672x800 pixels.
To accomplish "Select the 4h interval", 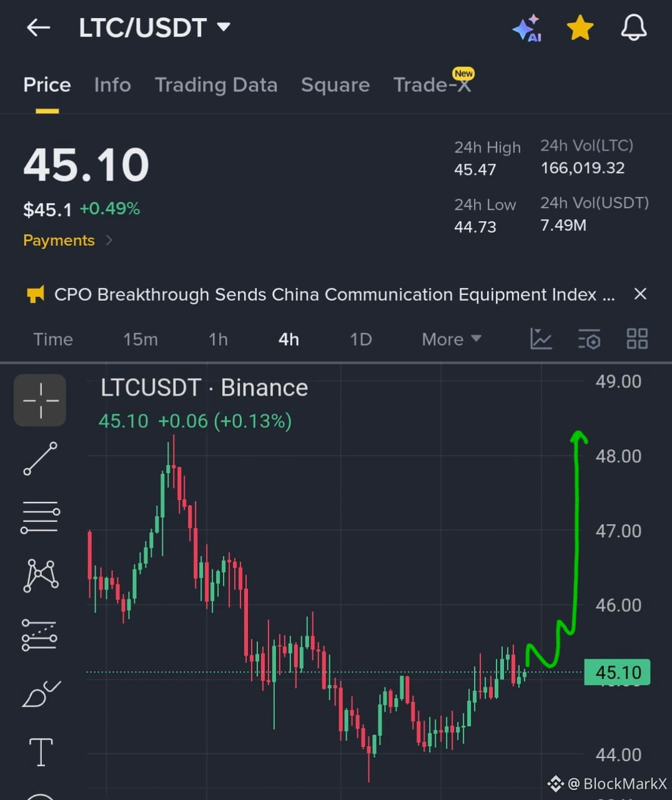I will (289, 339).
